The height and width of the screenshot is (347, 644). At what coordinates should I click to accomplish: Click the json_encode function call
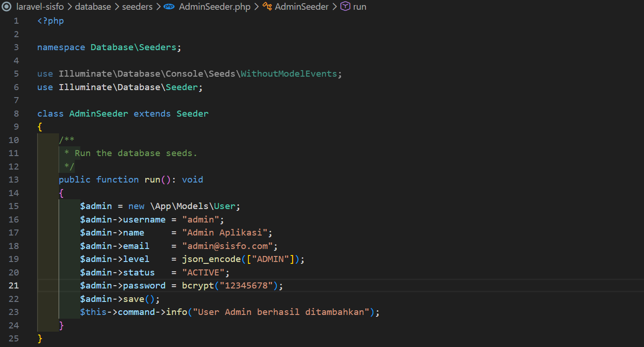pos(211,259)
